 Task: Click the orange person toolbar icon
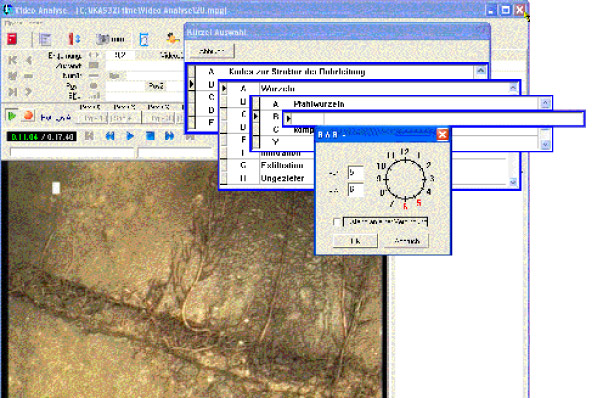[173, 38]
